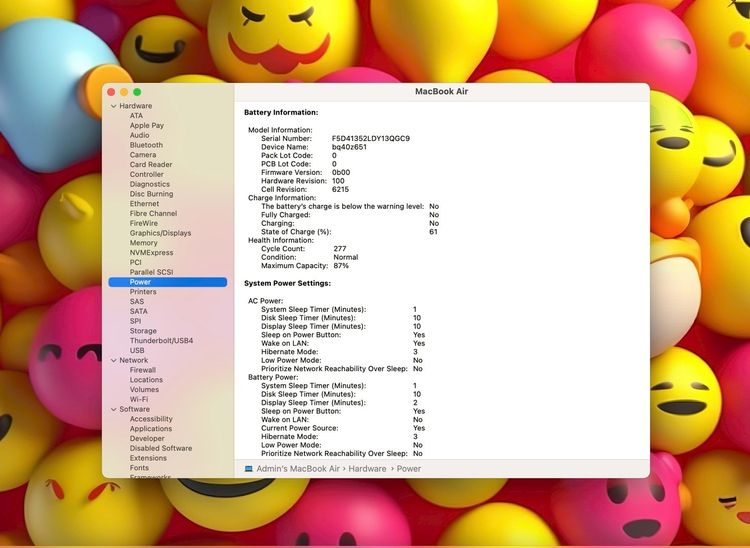Click the Cell Revision value 6215
Viewport: 750px width, 548px height.
pos(341,189)
